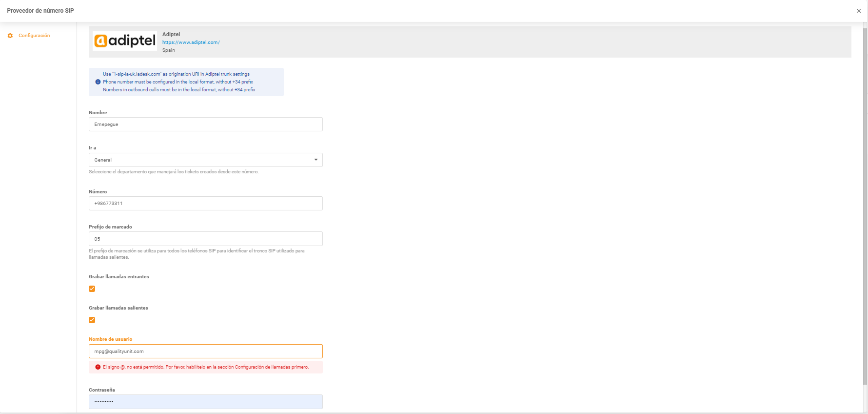Viewport: 868px width, 414px height.
Task: Click the vertical scrollbar on right
Action: (865, 195)
